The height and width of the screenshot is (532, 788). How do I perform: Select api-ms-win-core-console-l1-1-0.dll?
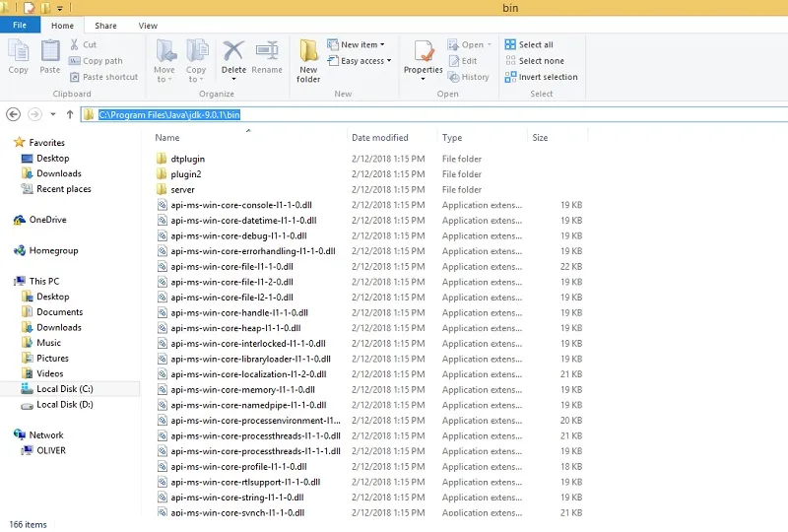click(234, 205)
